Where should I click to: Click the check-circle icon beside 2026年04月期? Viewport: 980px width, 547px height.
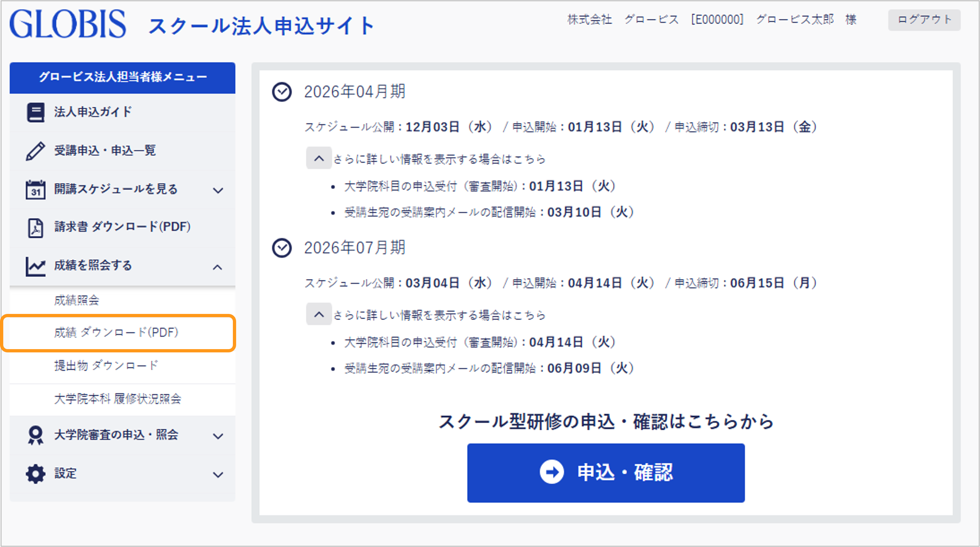282,92
